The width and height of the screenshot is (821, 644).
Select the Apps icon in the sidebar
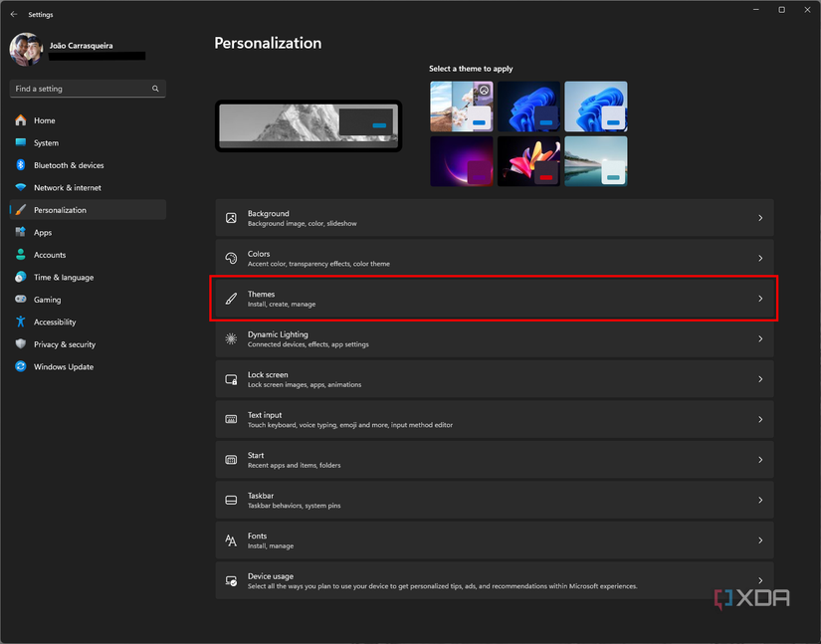(x=21, y=232)
